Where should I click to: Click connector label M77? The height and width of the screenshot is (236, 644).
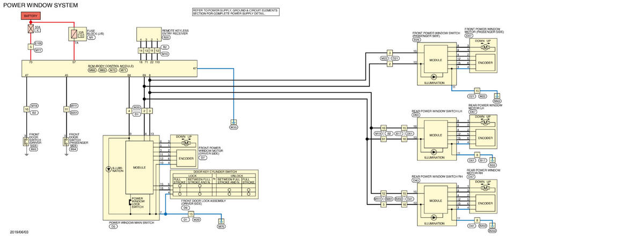click(x=38, y=49)
